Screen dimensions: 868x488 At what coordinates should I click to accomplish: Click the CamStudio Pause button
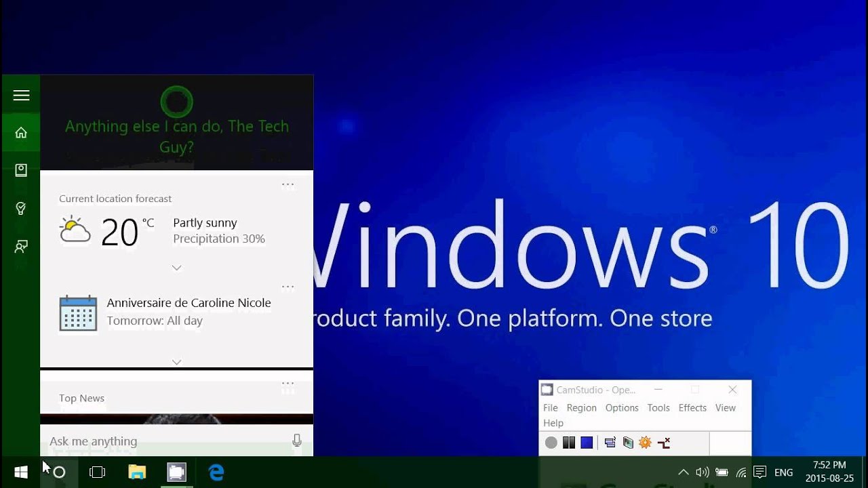pyautogui.click(x=569, y=443)
